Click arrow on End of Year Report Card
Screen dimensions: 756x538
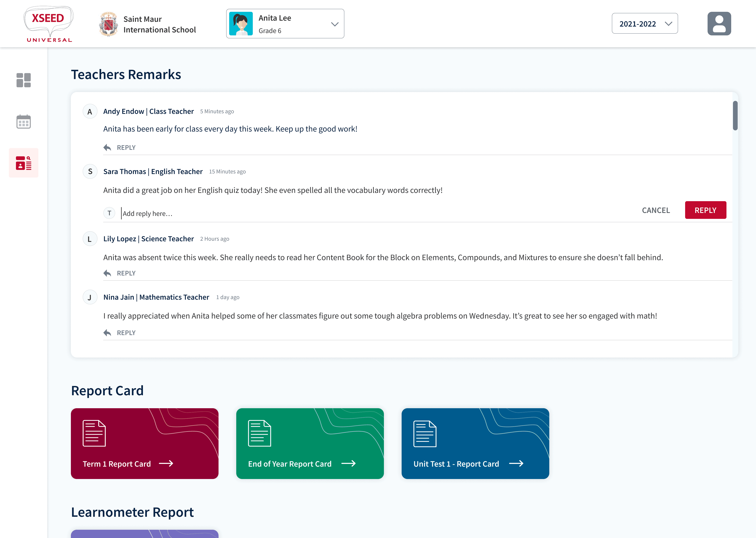(348, 463)
